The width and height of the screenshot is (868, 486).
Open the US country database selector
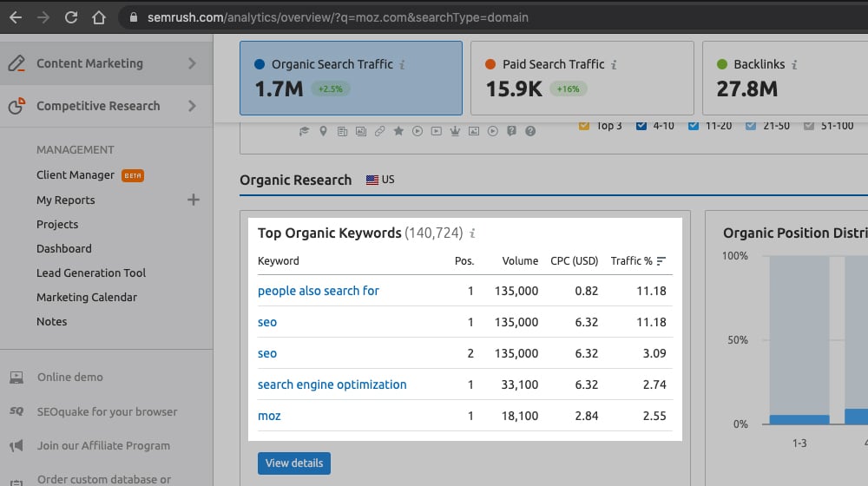click(380, 180)
